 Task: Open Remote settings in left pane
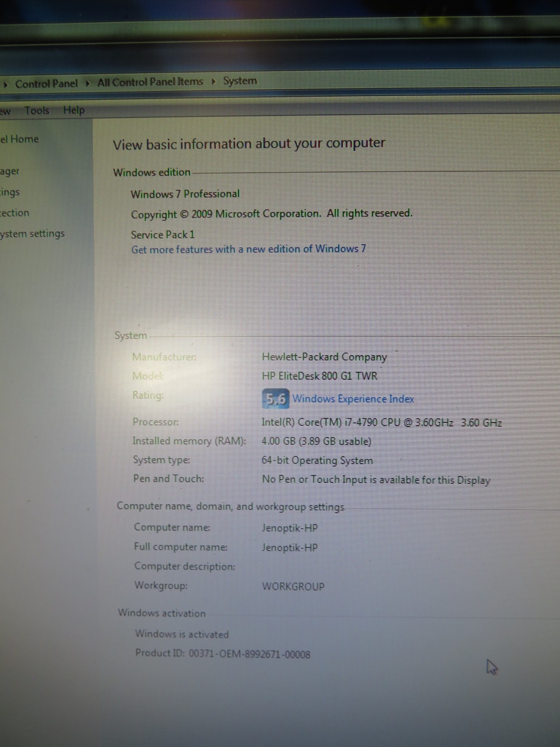[x=10, y=192]
